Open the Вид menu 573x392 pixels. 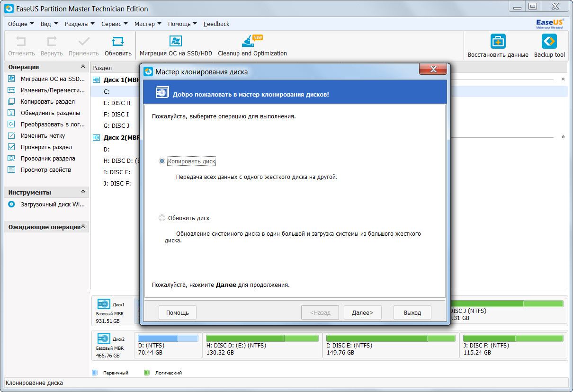(x=49, y=24)
